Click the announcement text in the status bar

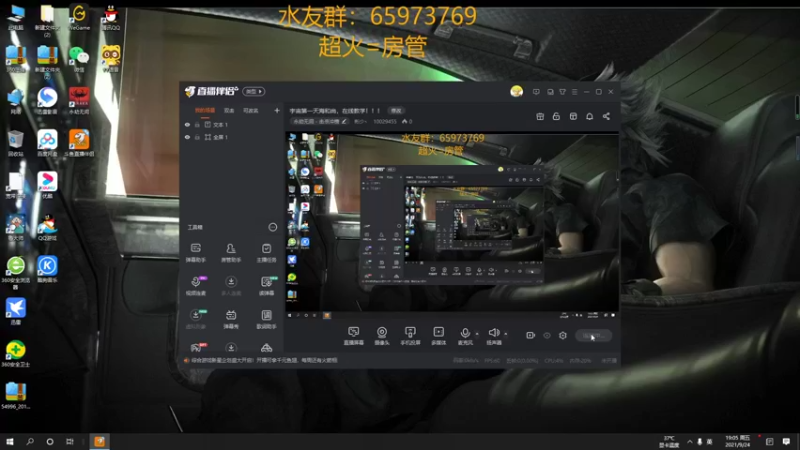(x=263, y=360)
